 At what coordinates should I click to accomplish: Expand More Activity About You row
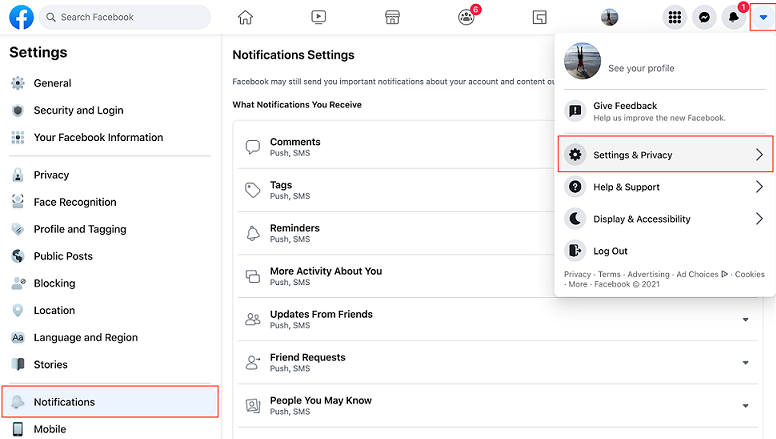click(x=396, y=276)
